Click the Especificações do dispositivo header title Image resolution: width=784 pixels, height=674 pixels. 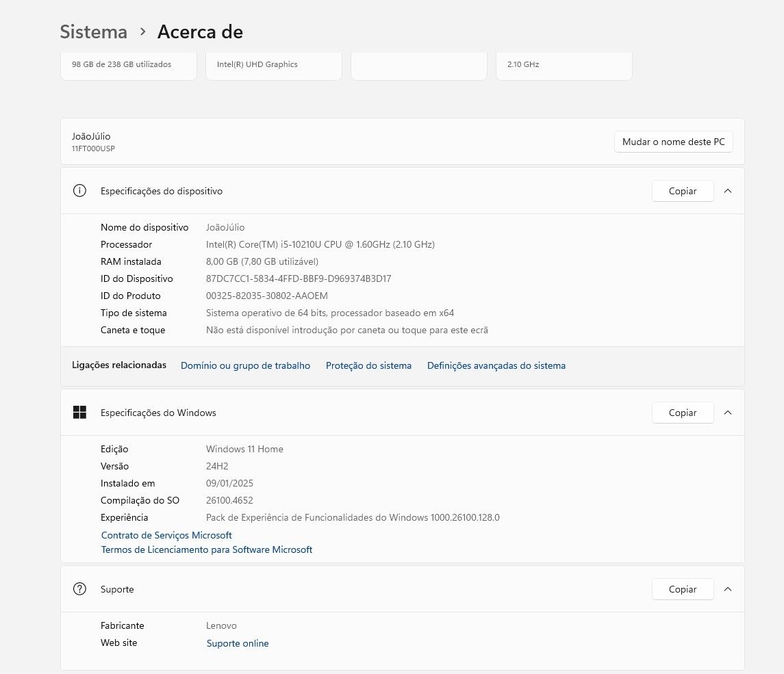(x=162, y=191)
